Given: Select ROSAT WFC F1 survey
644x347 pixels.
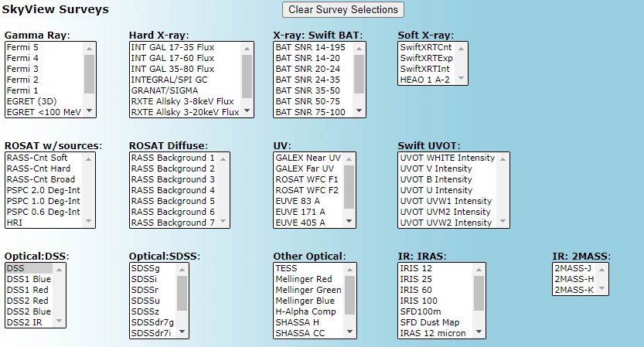Looking at the screenshot, I should click(x=308, y=179).
